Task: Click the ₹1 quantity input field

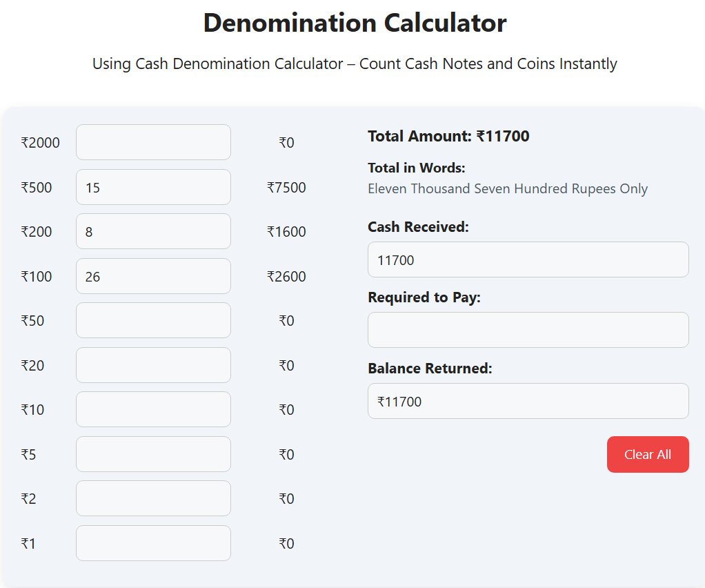Action: pyautogui.click(x=153, y=543)
